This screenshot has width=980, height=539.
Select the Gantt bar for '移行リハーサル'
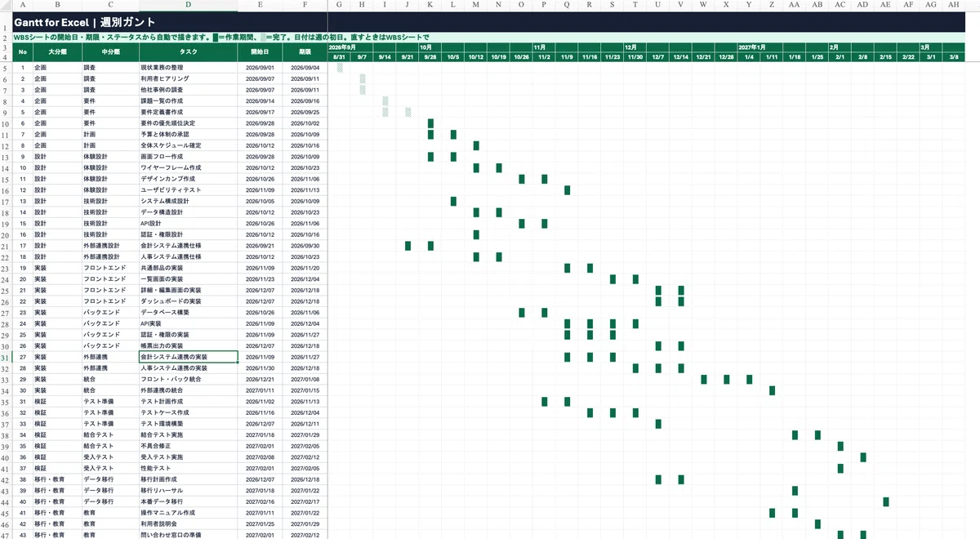click(795, 490)
